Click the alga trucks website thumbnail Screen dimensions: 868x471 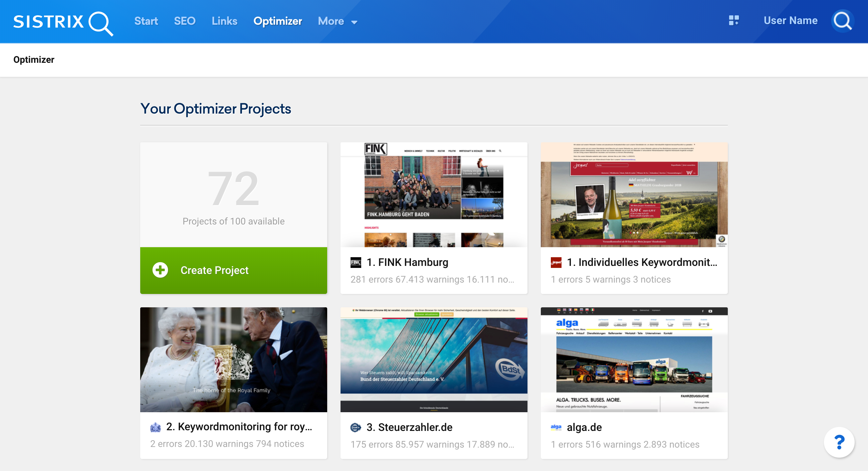[634, 360]
